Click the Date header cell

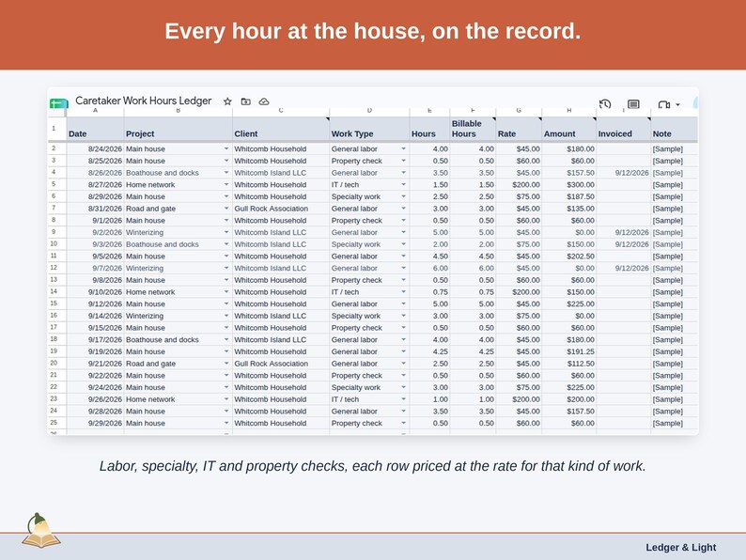click(x=95, y=129)
